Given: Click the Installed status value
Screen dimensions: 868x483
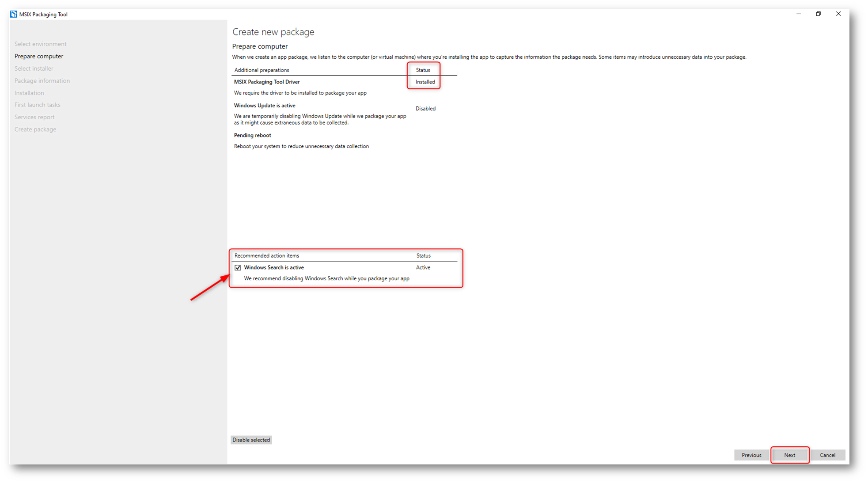Looking at the screenshot, I should [x=425, y=82].
